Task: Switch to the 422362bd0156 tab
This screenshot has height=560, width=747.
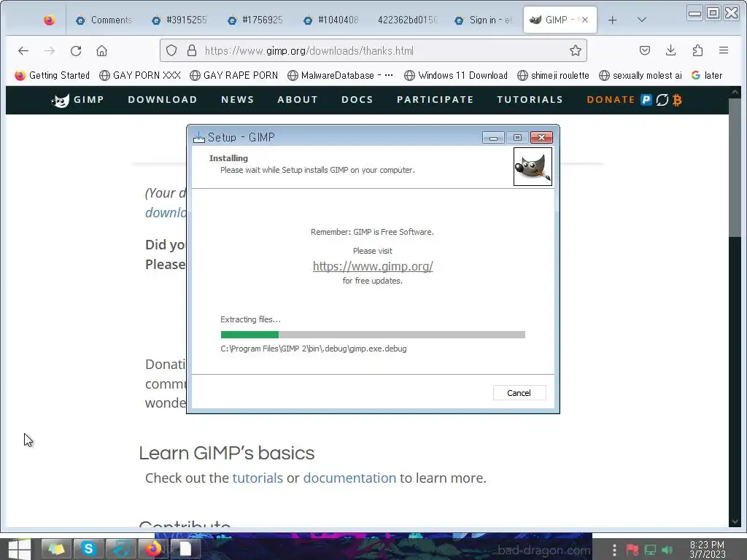Action: [406, 20]
